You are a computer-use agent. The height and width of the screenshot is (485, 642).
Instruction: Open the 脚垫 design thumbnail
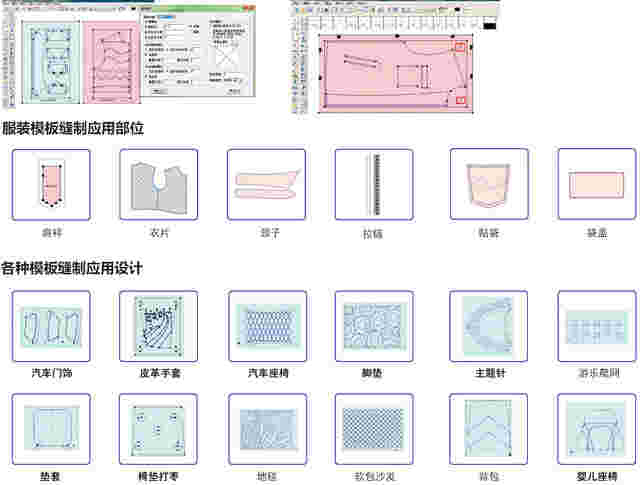(x=374, y=326)
